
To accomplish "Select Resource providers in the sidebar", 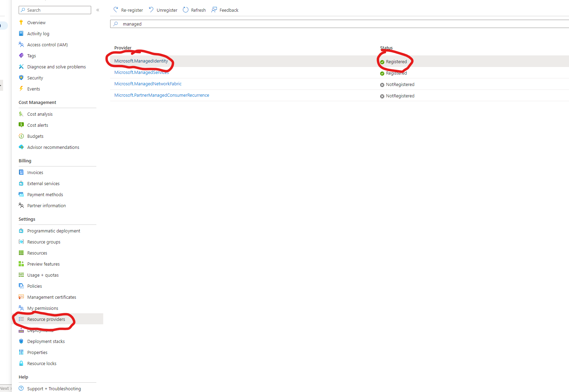I will 46,319.
